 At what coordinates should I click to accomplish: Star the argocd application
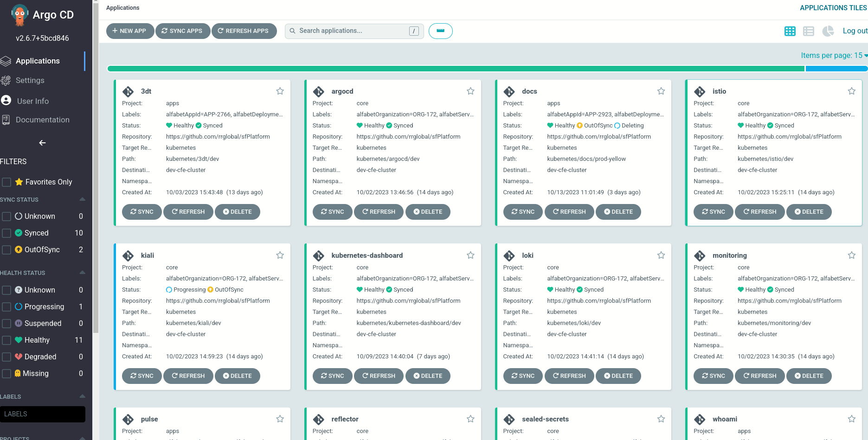click(470, 91)
